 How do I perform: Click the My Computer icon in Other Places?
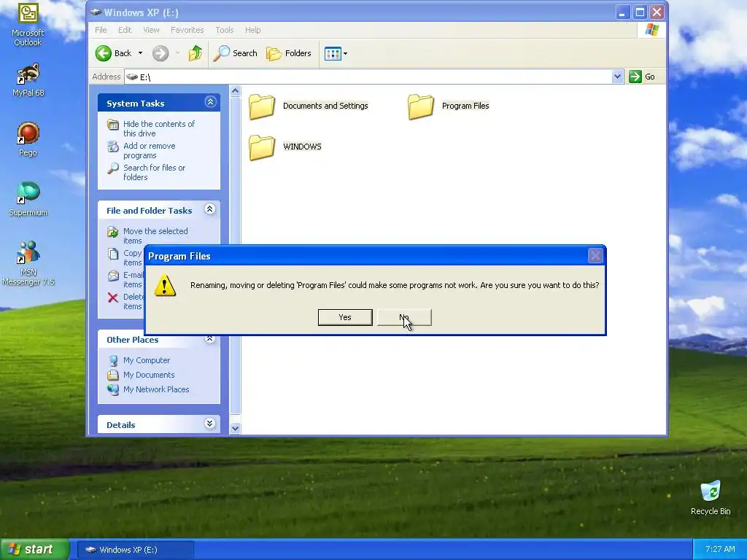[x=113, y=360]
